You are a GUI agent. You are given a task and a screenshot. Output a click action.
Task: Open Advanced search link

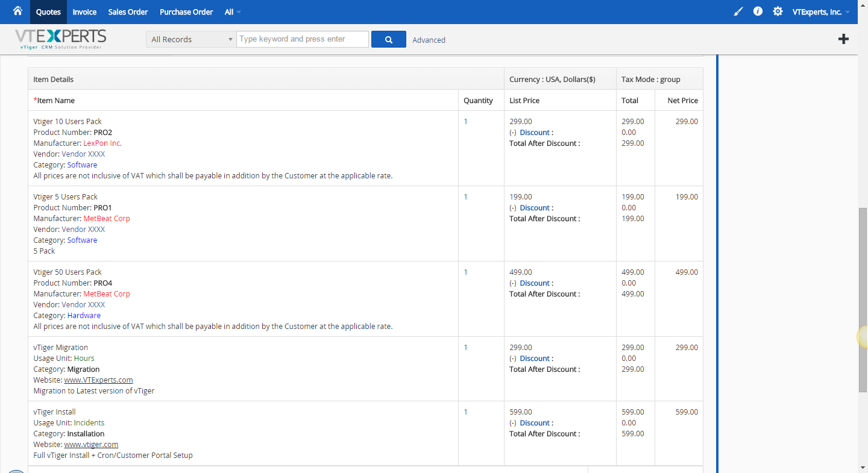tap(429, 40)
